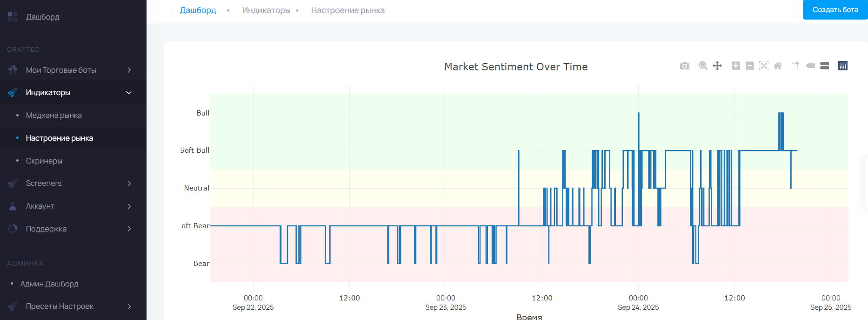Viewport: 868px width, 320px height.
Task: Activate the Pan tool in chart toolbar
Action: coord(717,66)
